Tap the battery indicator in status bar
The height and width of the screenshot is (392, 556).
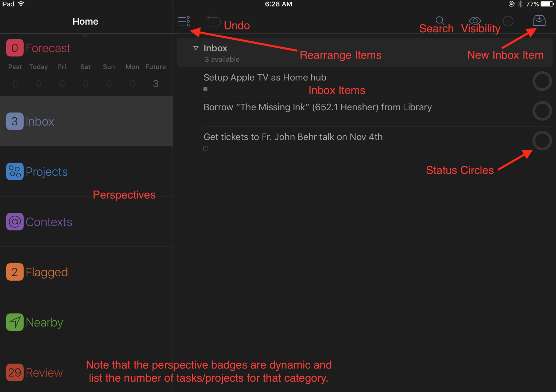pos(547,4)
